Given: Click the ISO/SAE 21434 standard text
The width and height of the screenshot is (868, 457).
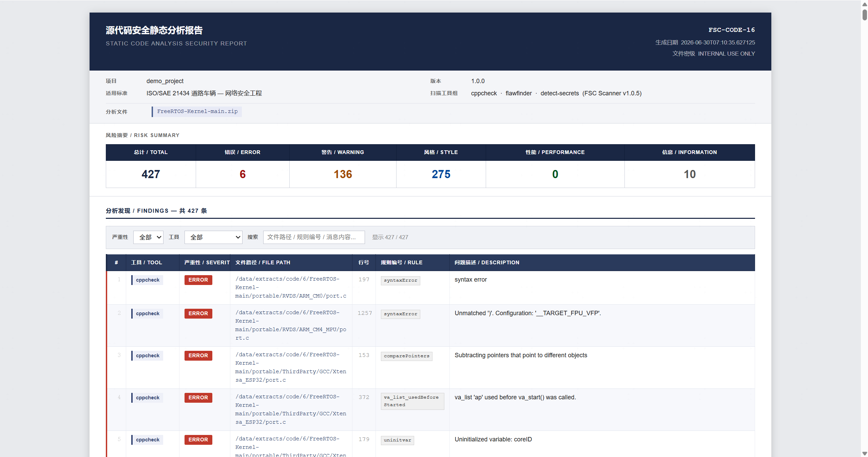Looking at the screenshot, I should [204, 93].
